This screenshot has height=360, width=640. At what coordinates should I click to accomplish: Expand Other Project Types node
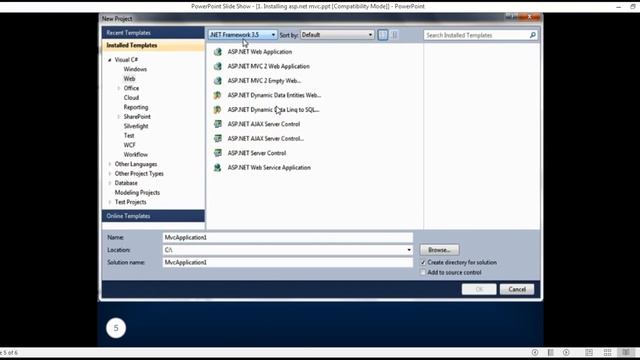109,173
